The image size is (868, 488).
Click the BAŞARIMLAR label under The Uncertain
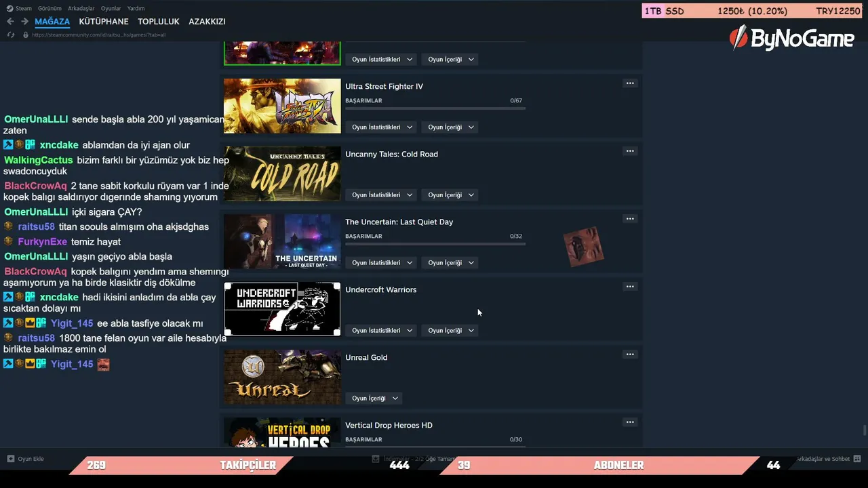point(363,236)
